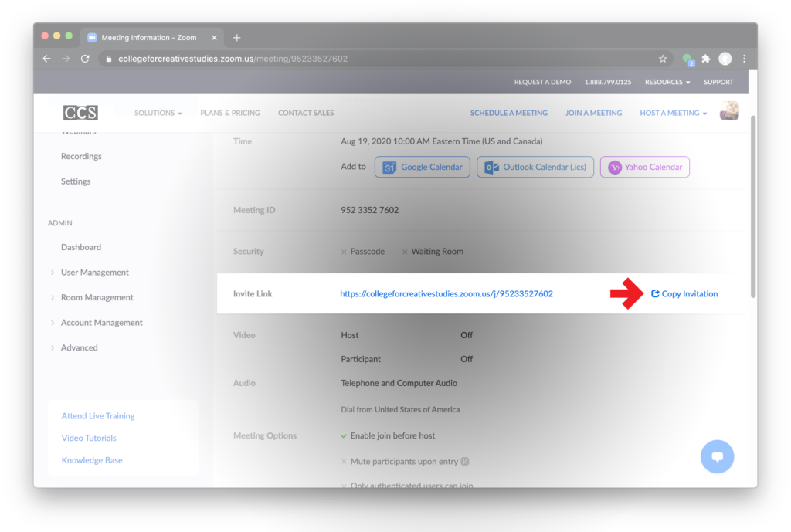Open the meeting invite link URL

tap(446, 293)
